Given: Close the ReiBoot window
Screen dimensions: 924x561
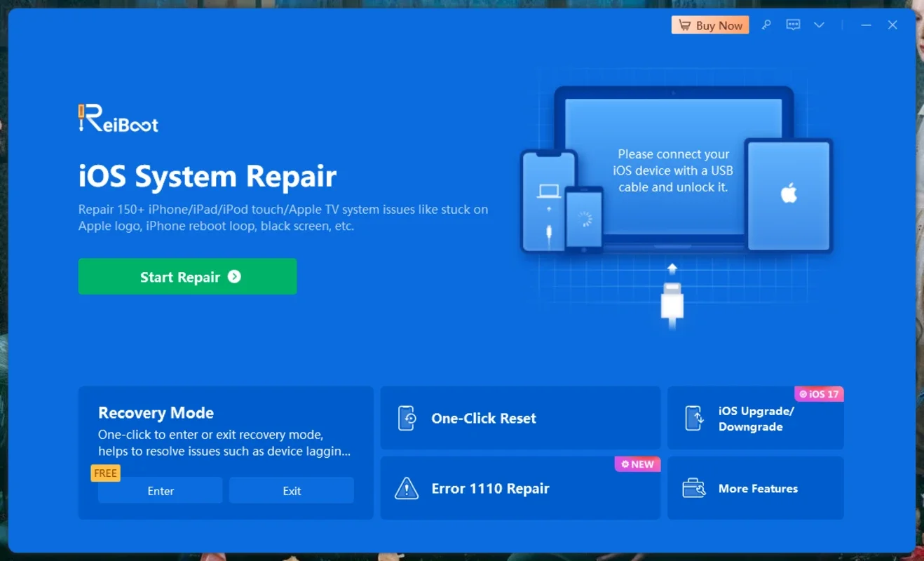Looking at the screenshot, I should tap(892, 25).
